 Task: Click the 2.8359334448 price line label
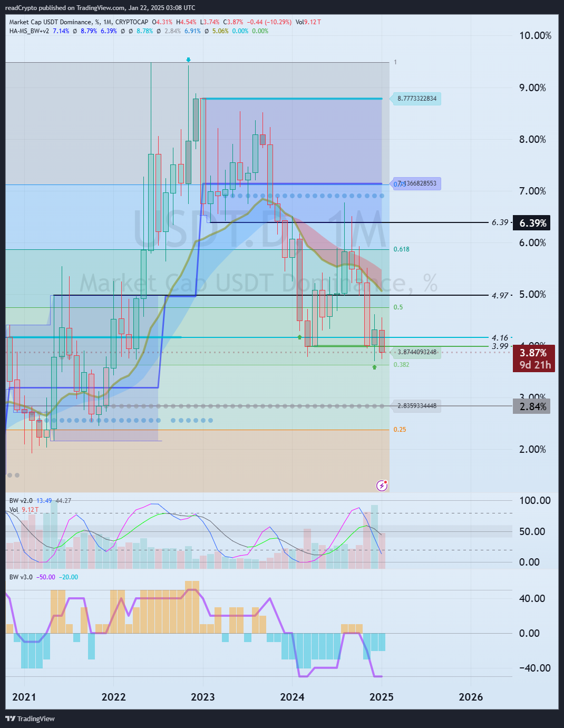click(x=417, y=406)
